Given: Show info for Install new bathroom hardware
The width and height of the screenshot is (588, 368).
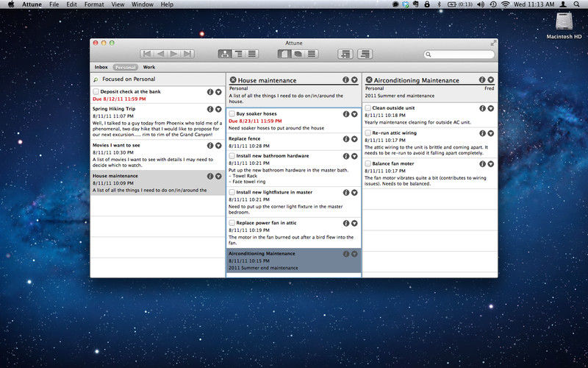Looking at the screenshot, I should (346, 156).
